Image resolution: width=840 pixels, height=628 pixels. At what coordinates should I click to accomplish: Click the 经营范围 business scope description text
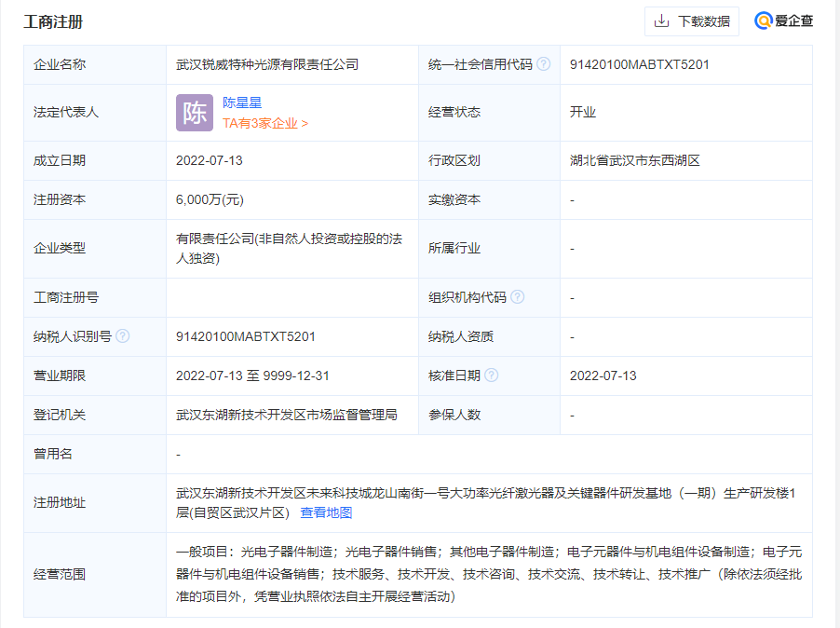(x=488, y=574)
